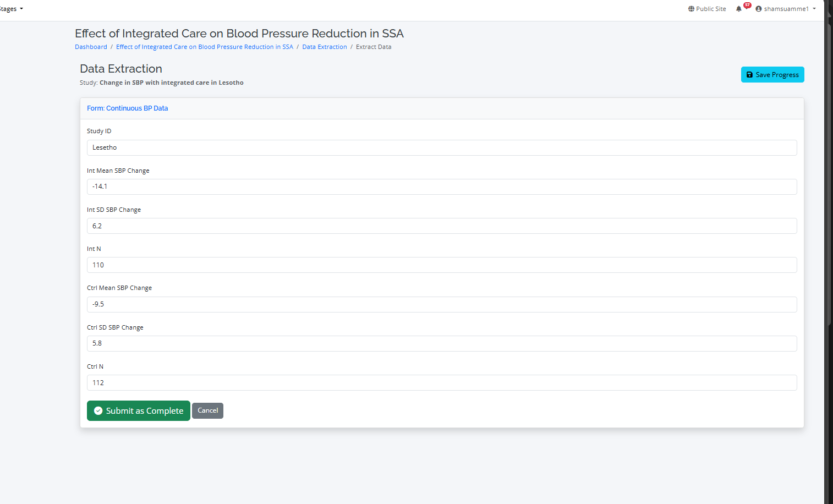Open the Data Extraction breadcrumb link
Screen dimensions: 833x504
(x=324, y=47)
